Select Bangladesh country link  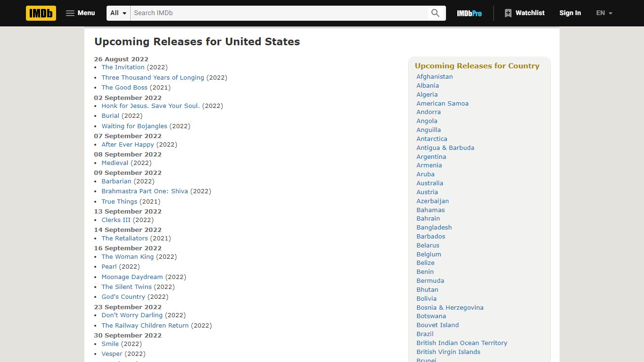[434, 228]
